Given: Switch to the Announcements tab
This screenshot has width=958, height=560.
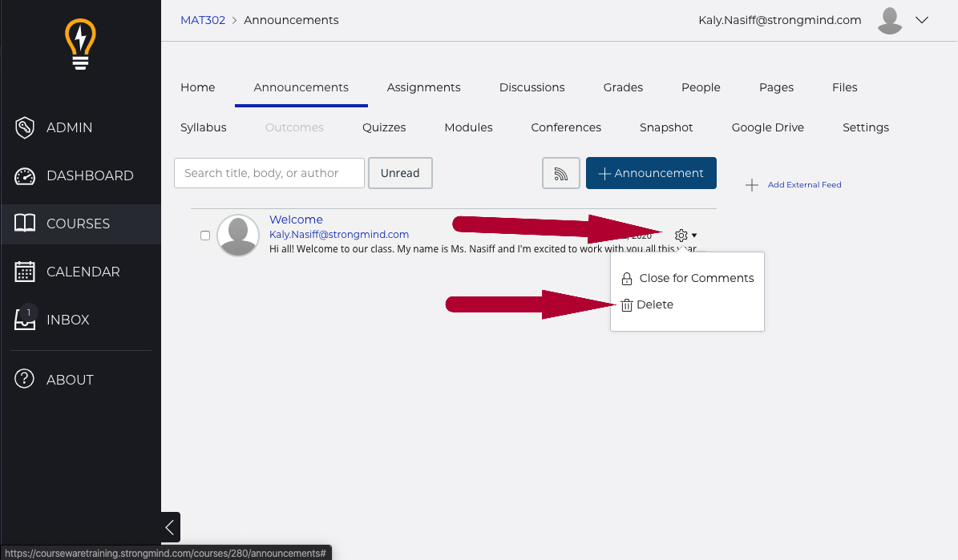Looking at the screenshot, I should 301,87.
